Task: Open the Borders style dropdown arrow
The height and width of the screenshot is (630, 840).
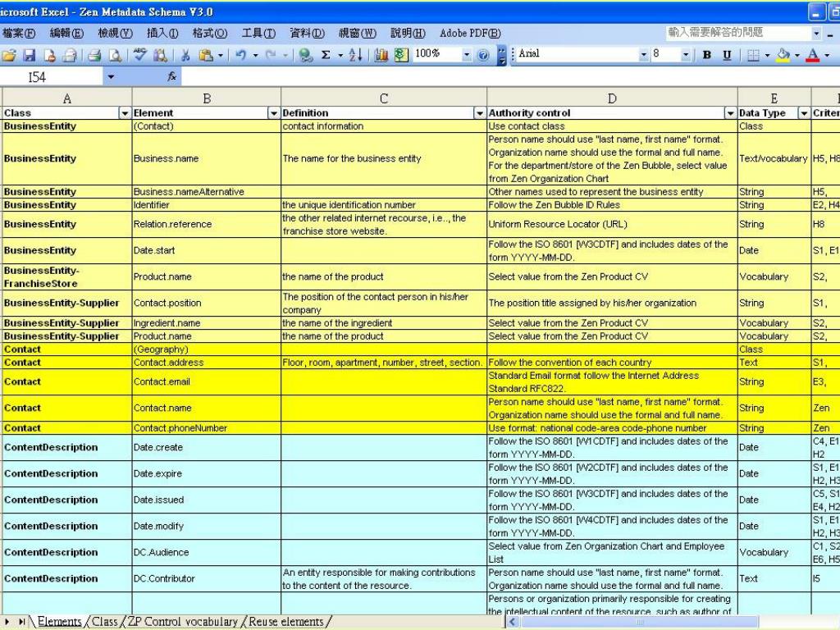Action: click(x=767, y=55)
